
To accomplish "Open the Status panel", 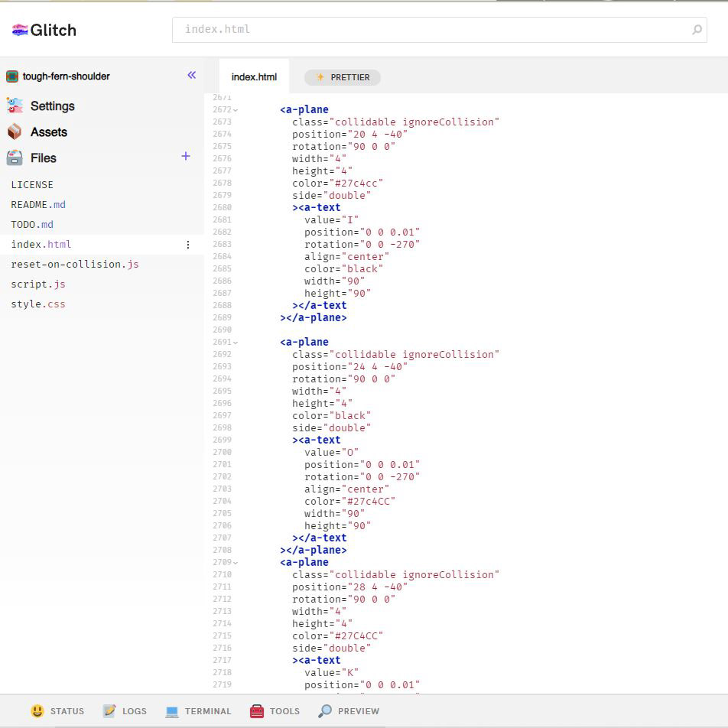I will [x=67, y=711].
